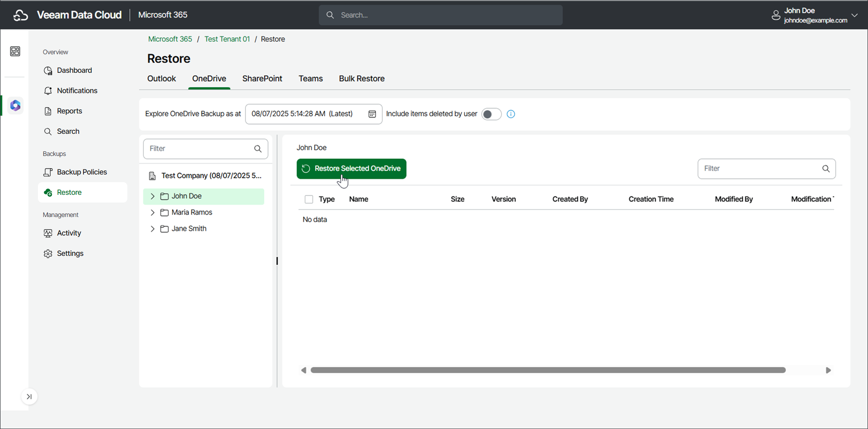Click the file list Filter input
This screenshot has width=868, height=429.
766,169
